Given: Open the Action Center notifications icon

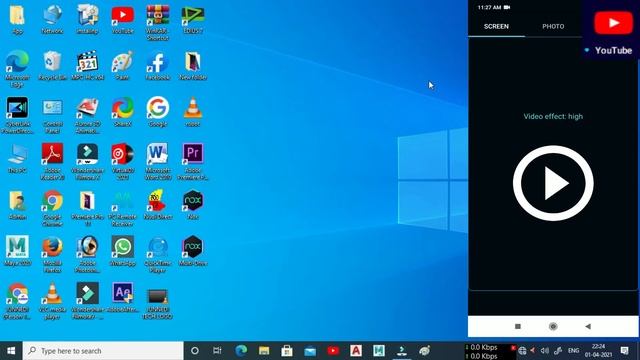Looking at the screenshot, I should pyautogui.click(x=624, y=351).
